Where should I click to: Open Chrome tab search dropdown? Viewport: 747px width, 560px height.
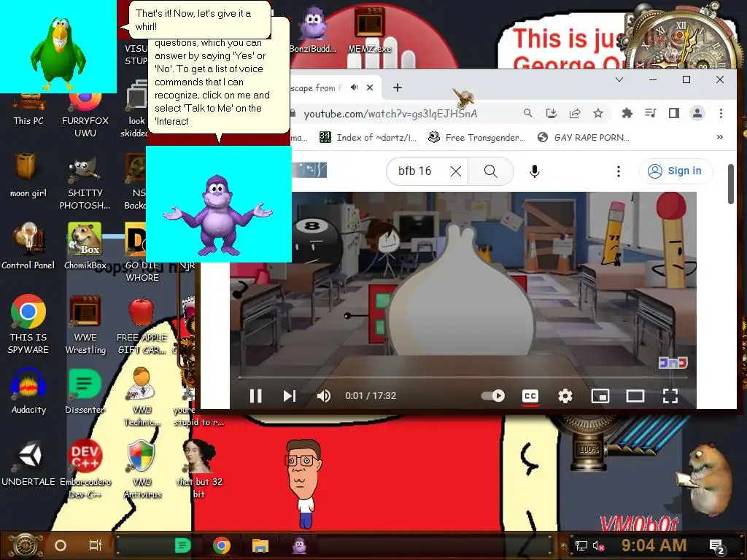(x=619, y=79)
